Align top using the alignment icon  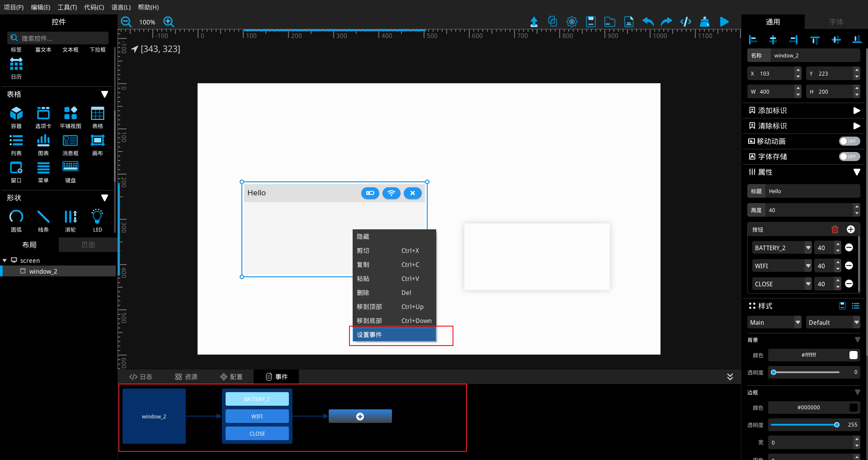815,40
